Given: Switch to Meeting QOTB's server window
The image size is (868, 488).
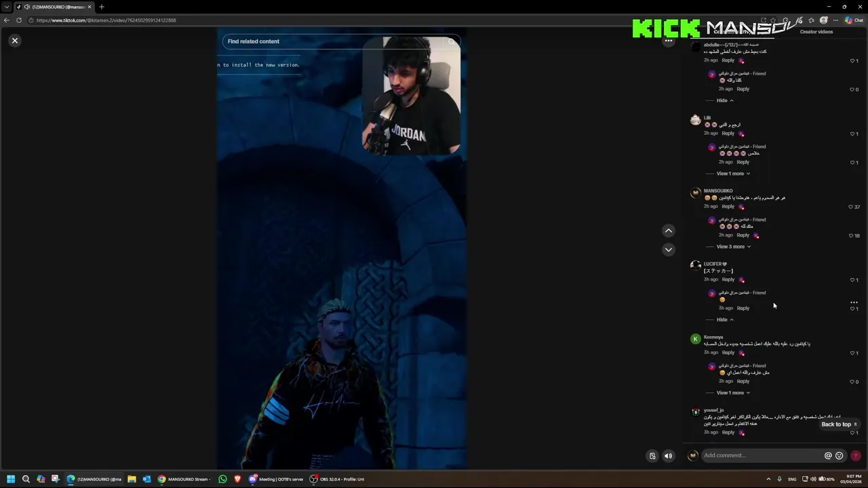Looking at the screenshot, I should 276,479.
